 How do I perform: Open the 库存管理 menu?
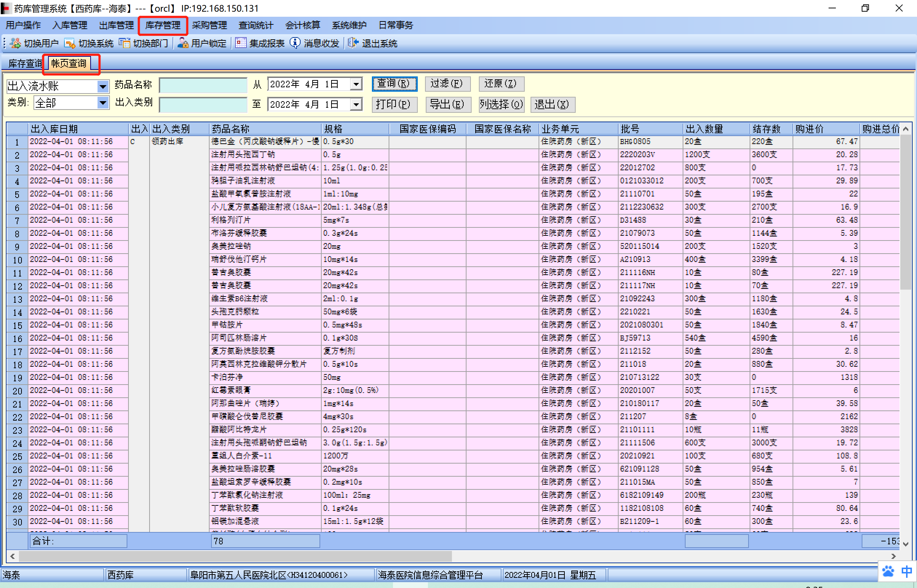pos(163,25)
